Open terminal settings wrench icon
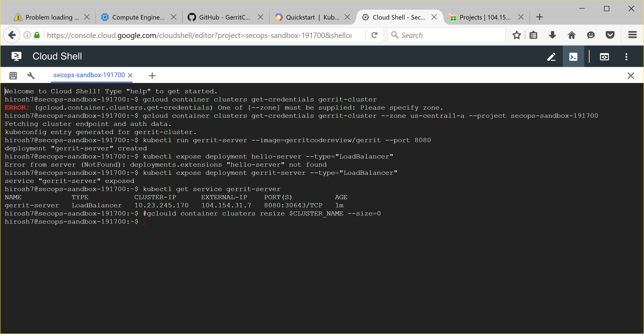 click(31, 75)
